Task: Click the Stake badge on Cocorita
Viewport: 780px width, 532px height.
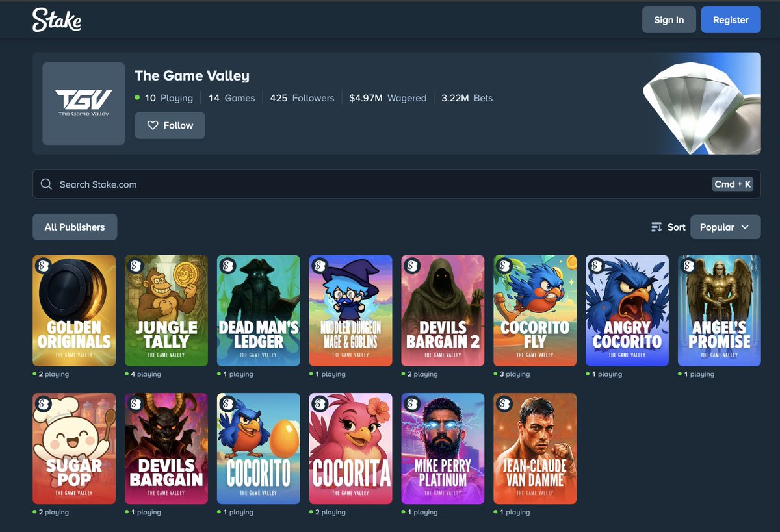Action: point(320,404)
